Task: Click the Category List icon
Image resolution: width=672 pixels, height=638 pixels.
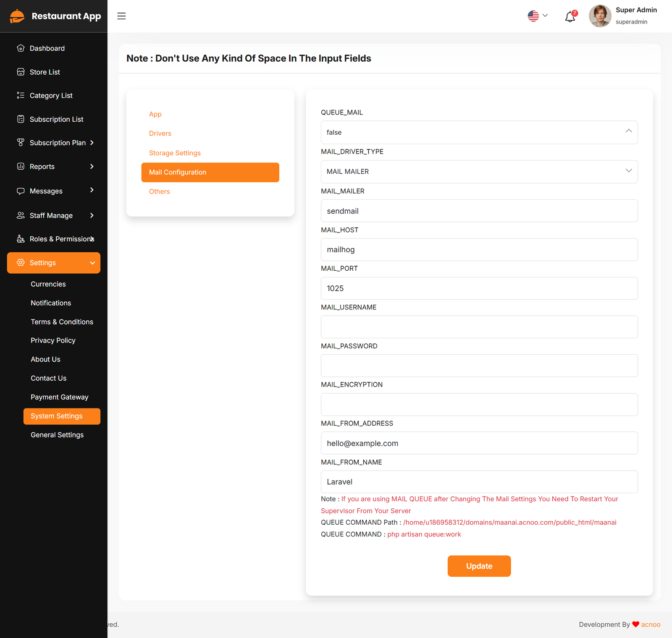Action: point(21,95)
